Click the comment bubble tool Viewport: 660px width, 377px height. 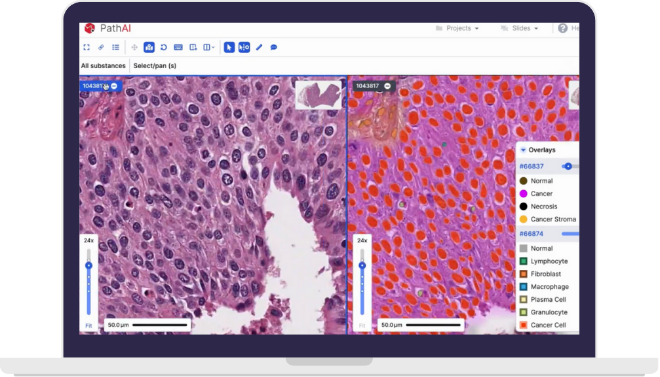tap(274, 47)
